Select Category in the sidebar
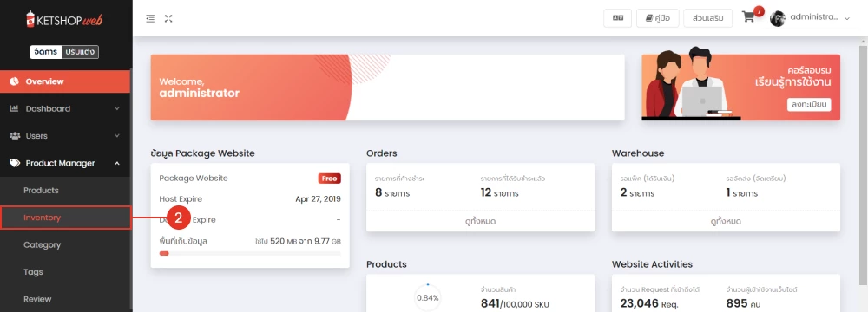The height and width of the screenshot is (312, 868). point(42,244)
